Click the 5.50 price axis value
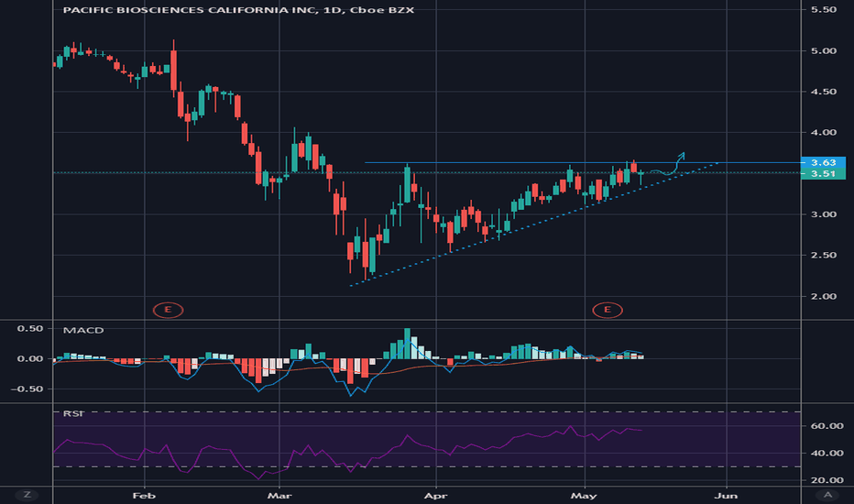 pyautogui.click(x=824, y=9)
